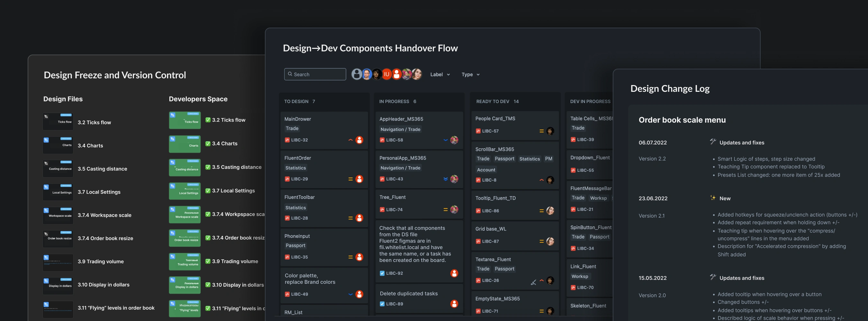Select the first gray placeholder avatar in filter row

click(357, 74)
